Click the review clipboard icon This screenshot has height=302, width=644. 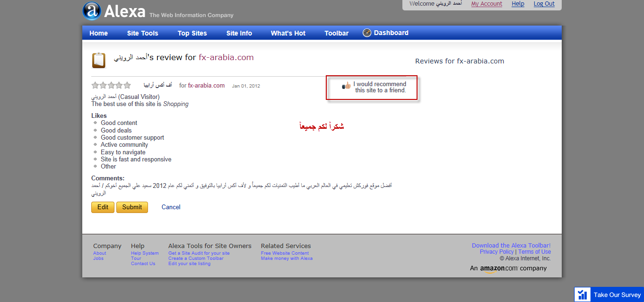(99, 61)
